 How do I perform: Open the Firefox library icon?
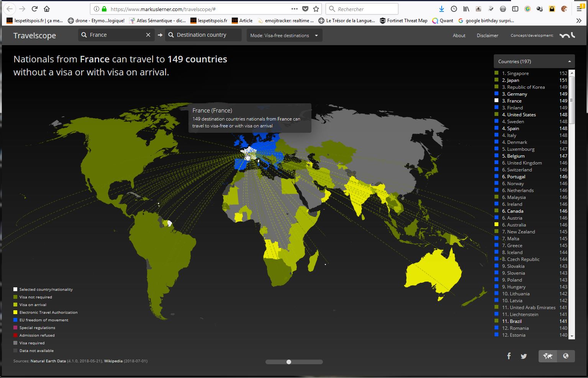466,9
